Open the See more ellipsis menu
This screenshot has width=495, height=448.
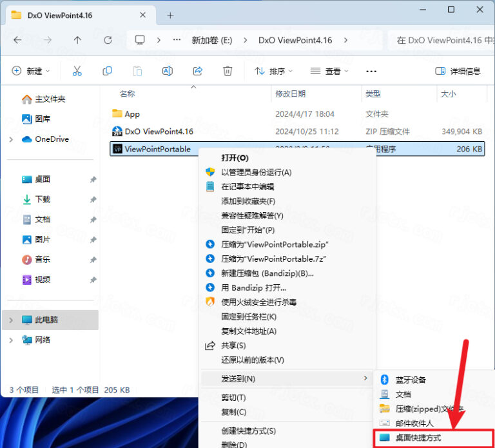coord(371,71)
